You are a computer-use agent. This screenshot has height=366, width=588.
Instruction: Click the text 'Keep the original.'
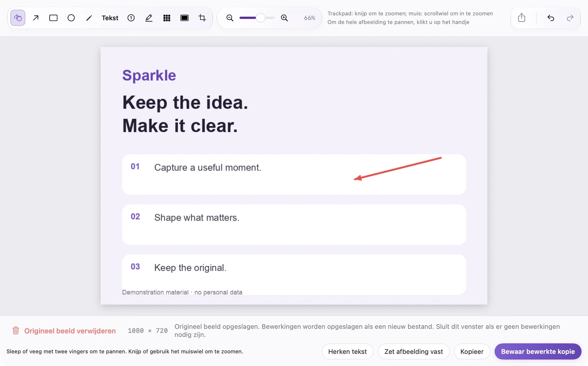click(x=190, y=268)
